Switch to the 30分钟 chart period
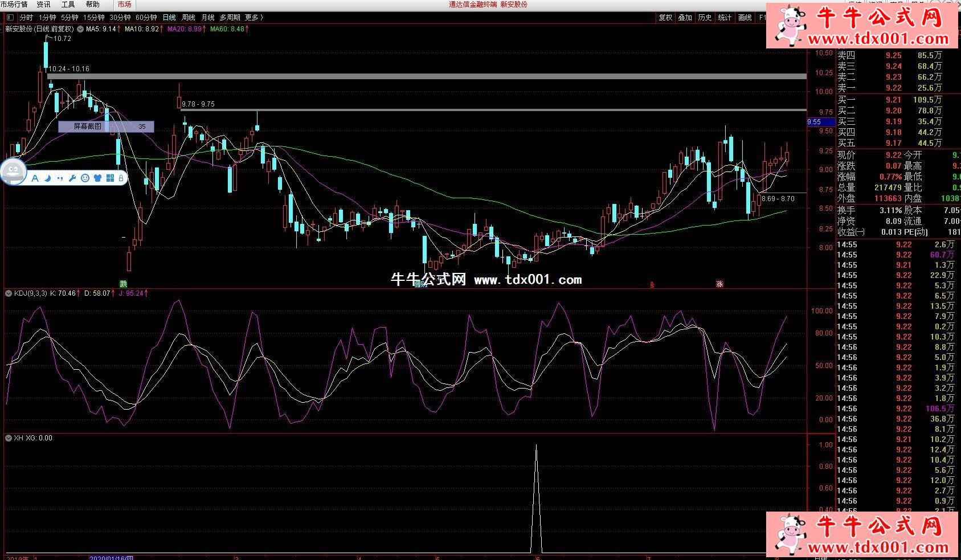The width and height of the screenshot is (961, 560). tap(120, 18)
